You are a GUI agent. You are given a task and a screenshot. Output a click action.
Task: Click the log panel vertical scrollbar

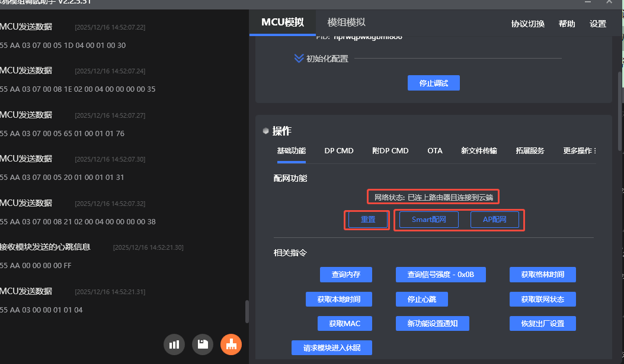[247, 311]
